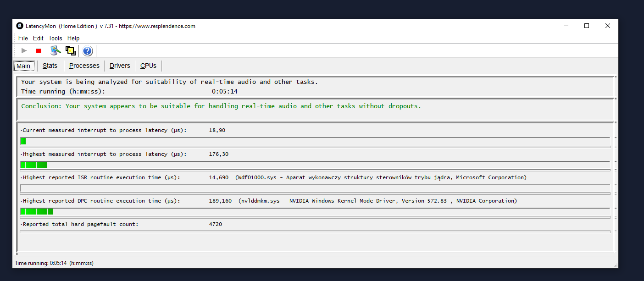This screenshot has height=281, width=644.
Task: Open the Help menu
Action: tap(73, 39)
